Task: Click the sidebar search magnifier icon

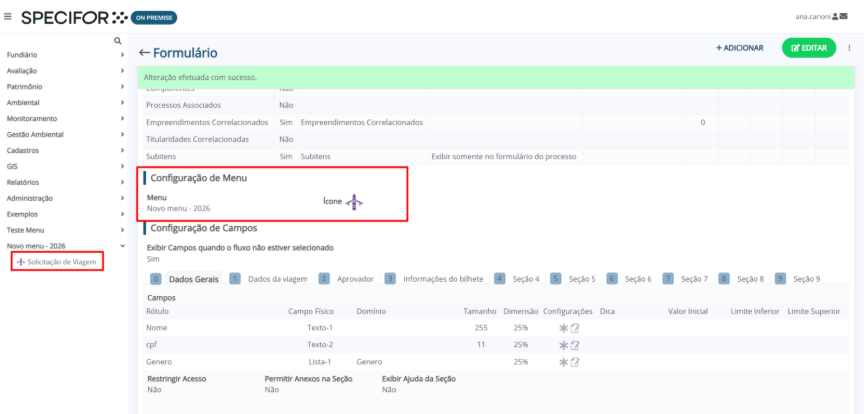Action: tap(117, 41)
